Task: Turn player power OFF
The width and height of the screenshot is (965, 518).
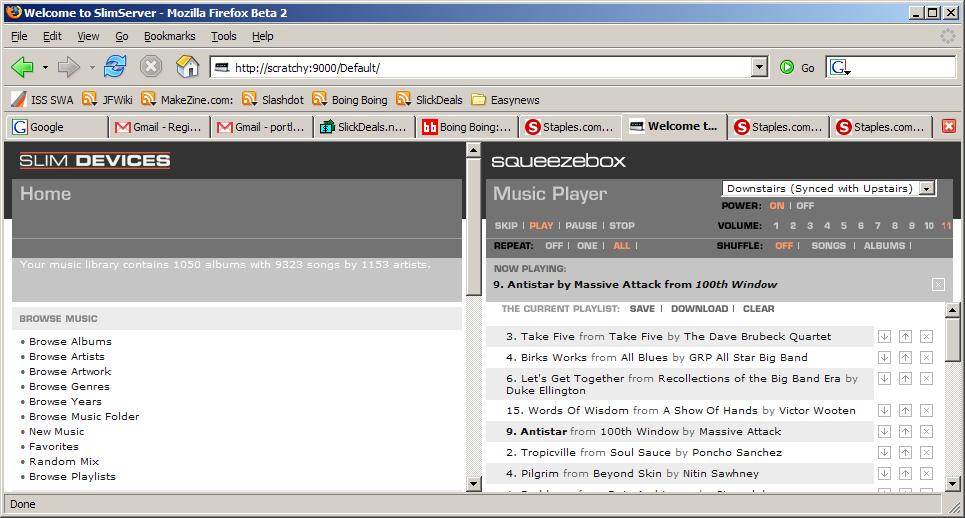Action: click(805, 206)
